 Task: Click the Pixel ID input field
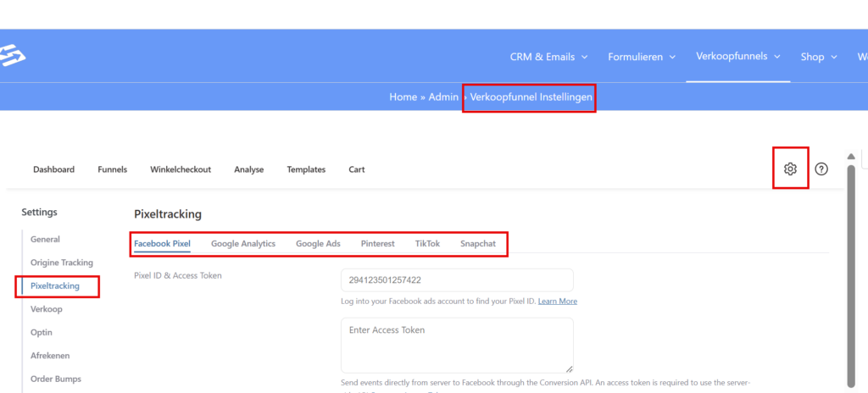coord(457,280)
